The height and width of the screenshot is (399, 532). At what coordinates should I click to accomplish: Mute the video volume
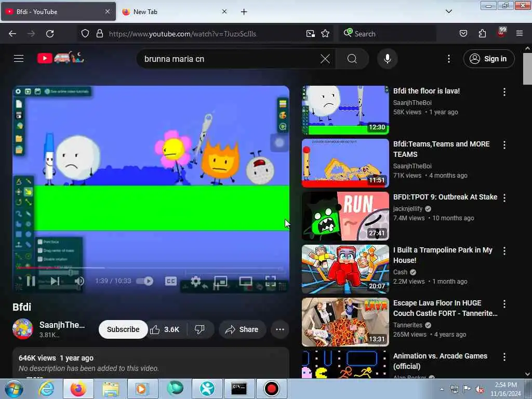tap(79, 281)
